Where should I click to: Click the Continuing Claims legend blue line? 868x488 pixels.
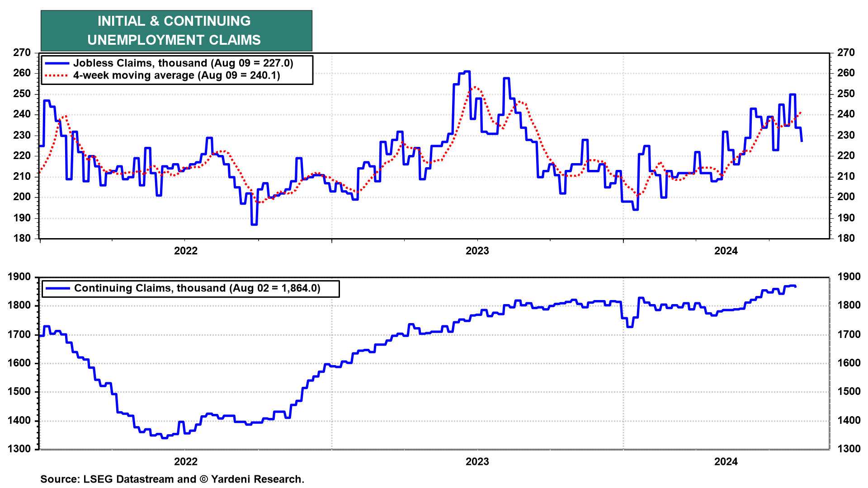[57, 288]
